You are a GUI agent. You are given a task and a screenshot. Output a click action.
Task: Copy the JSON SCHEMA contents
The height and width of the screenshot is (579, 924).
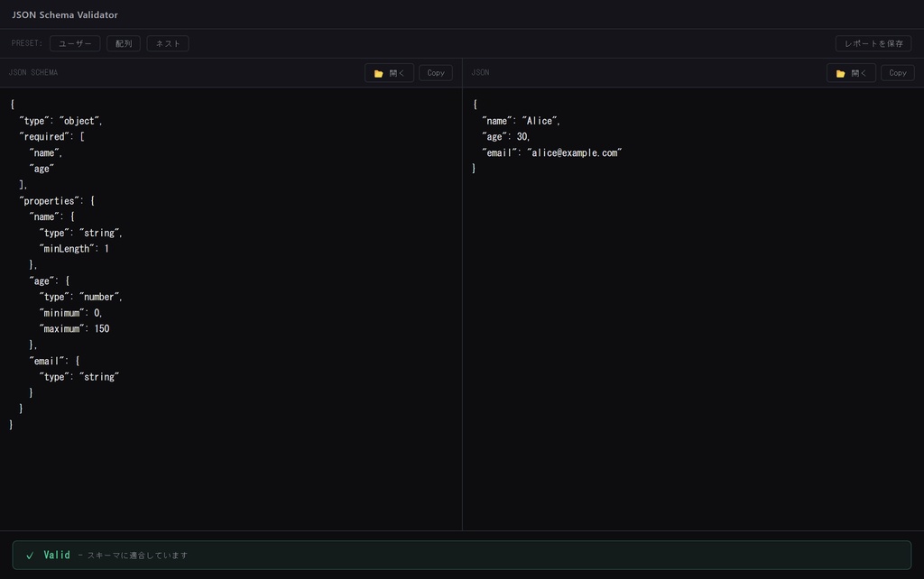coord(436,73)
